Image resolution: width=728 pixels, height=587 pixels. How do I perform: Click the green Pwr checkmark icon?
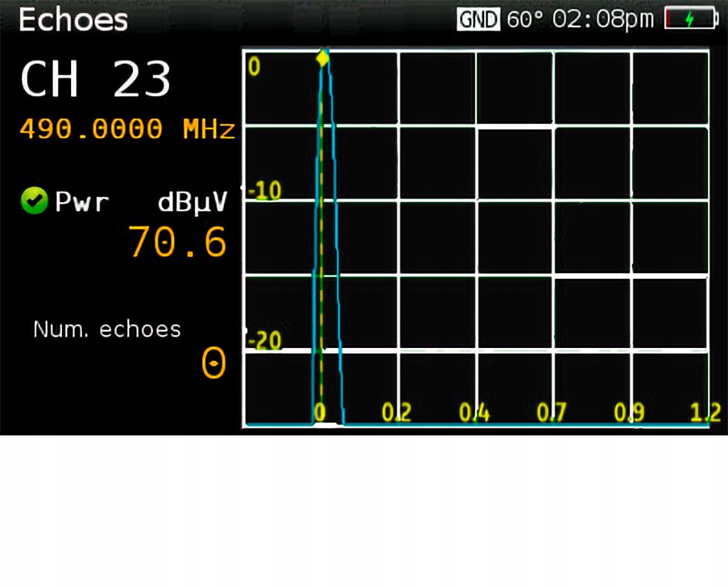click(x=34, y=201)
